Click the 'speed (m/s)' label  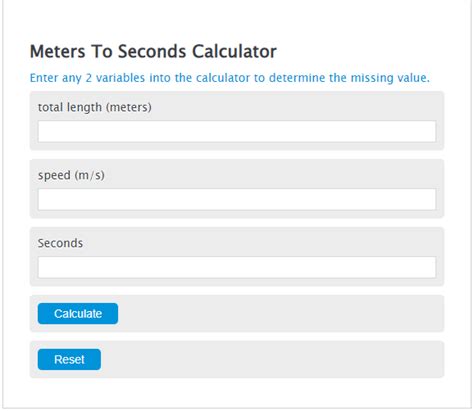pyautogui.click(x=71, y=175)
